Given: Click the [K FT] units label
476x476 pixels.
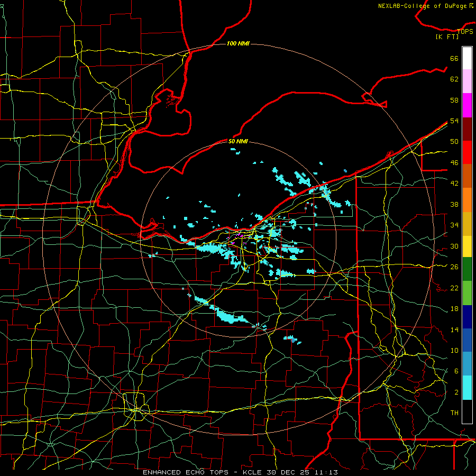Looking at the screenshot, I should [447, 36].
